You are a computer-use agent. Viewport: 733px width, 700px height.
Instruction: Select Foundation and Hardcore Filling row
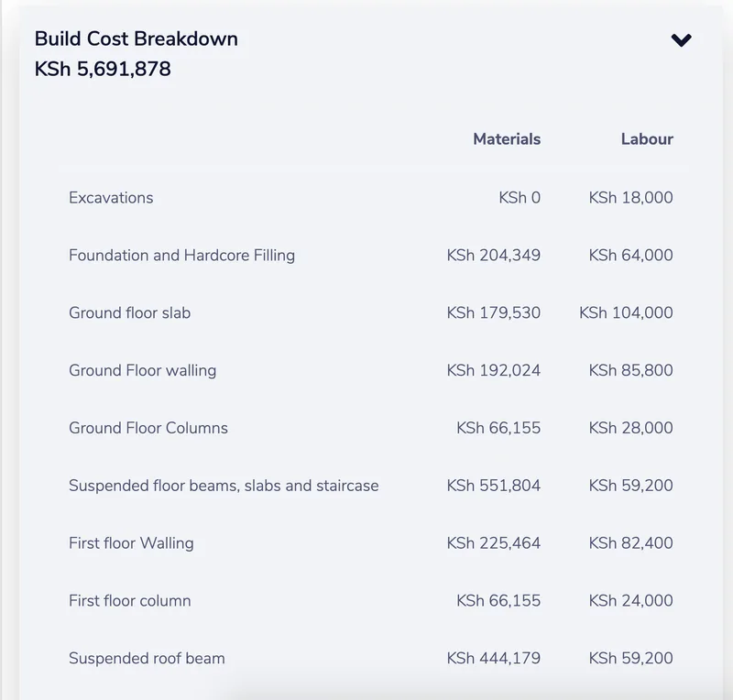tap(371, 256)
